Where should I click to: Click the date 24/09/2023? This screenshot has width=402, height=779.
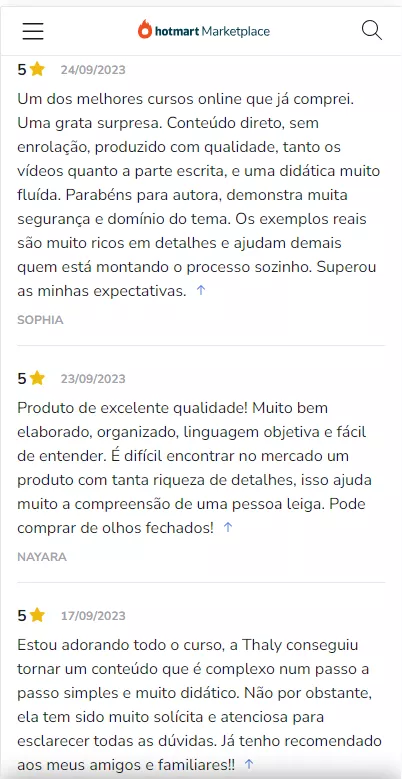click(93, 70)
